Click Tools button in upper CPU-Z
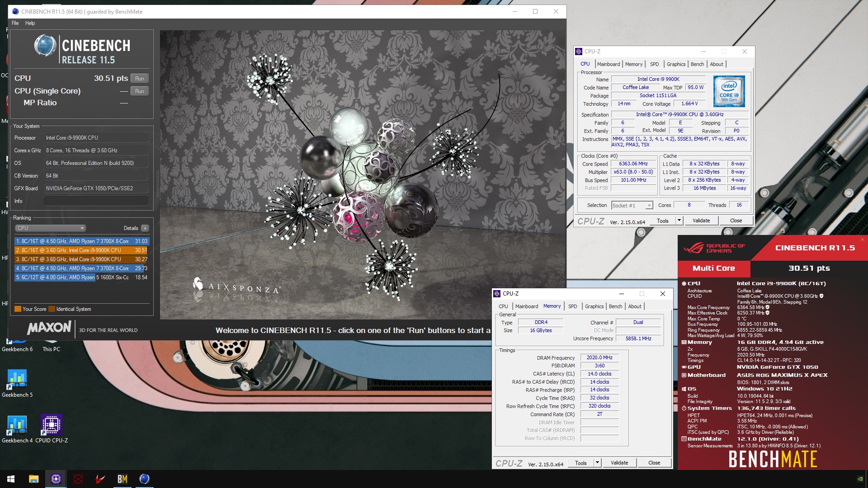This screenshot has height=488, width=868. click(663, 221)
